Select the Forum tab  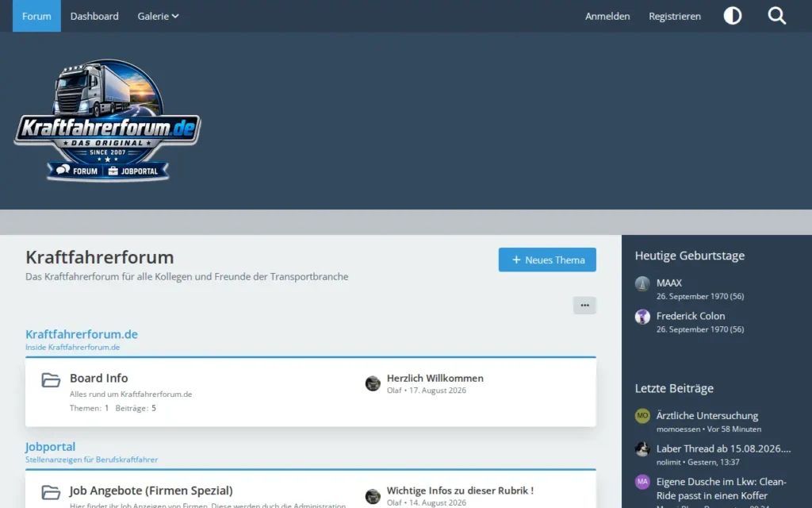[x=36, y=16]
